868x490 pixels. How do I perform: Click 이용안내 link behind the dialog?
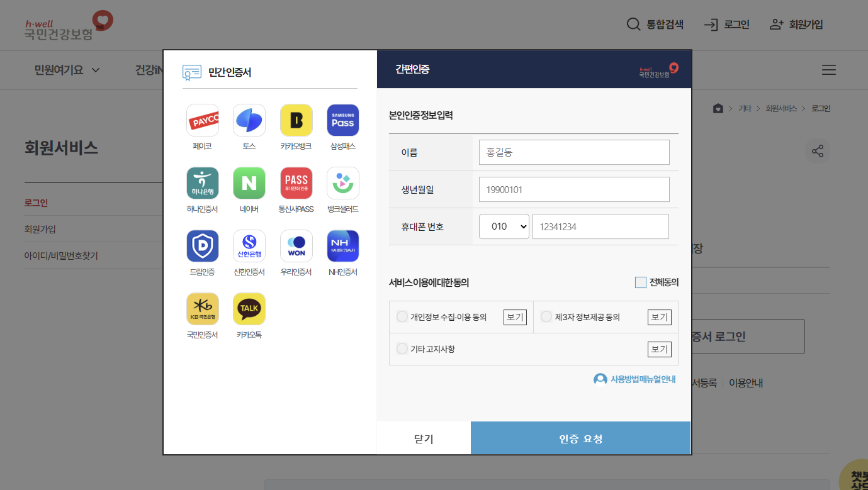click(746, 382)
